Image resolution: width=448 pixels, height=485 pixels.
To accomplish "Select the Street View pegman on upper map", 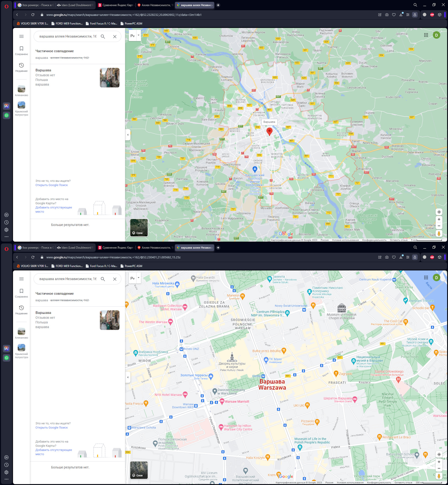I will 439,234.
